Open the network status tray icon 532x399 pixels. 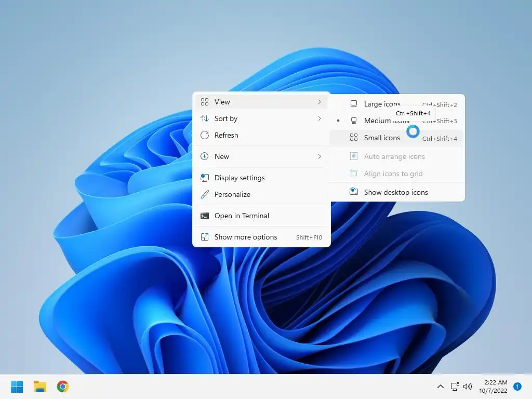[455, 387]
